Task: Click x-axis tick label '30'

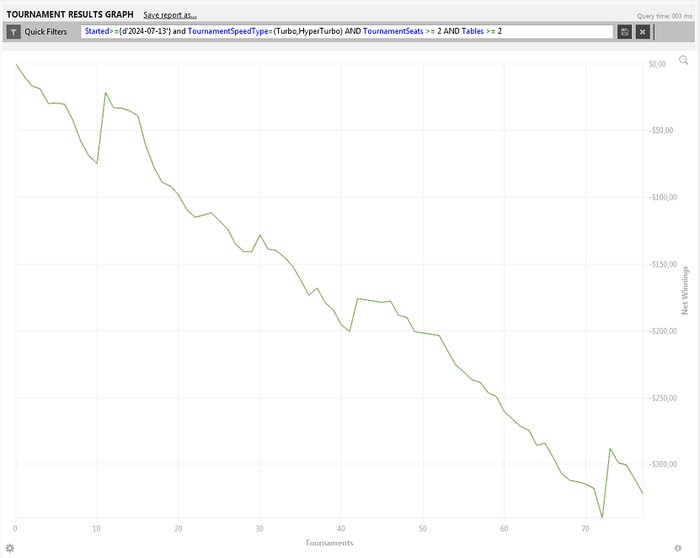Action: click(x=259, y=529)
